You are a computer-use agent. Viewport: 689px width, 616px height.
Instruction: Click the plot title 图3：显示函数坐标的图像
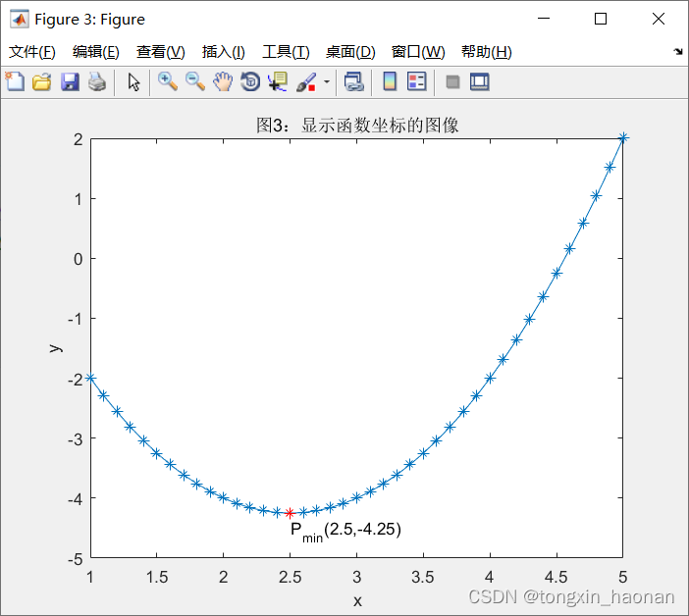click(x=357, y=126)
